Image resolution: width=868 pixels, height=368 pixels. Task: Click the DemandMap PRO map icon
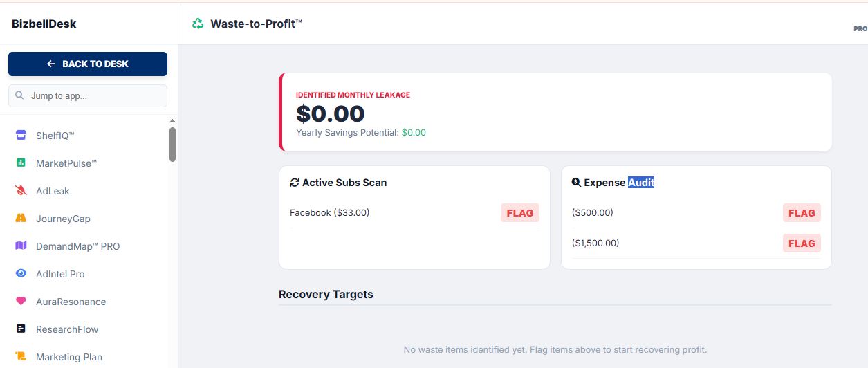[21, 246]
